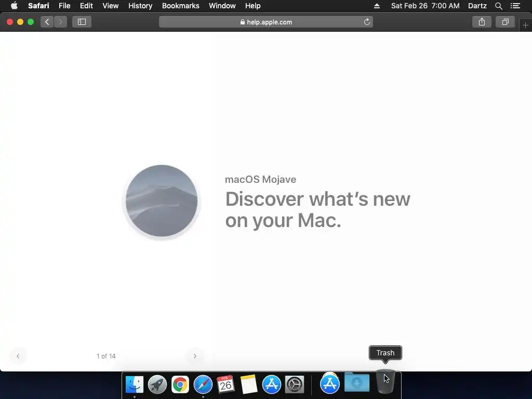Click 'Discover what's new on your Mac.' headline
This screenshot has width=532, height=399.
click(317, 209)
